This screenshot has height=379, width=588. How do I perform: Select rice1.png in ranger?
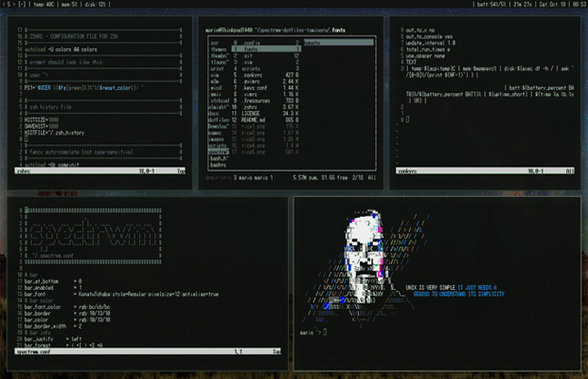coord(266,126)
